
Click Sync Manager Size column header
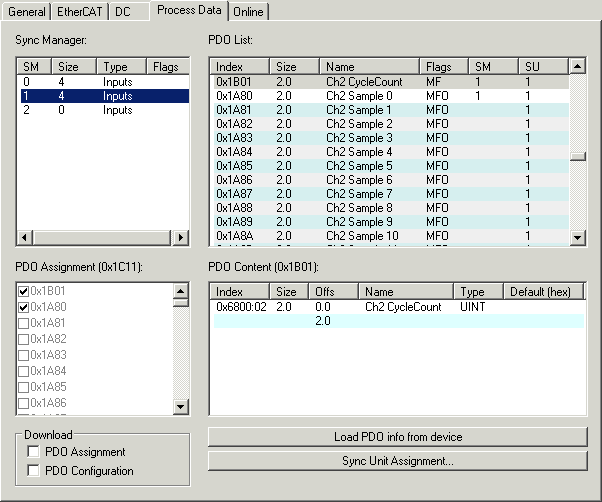point(74,66)
